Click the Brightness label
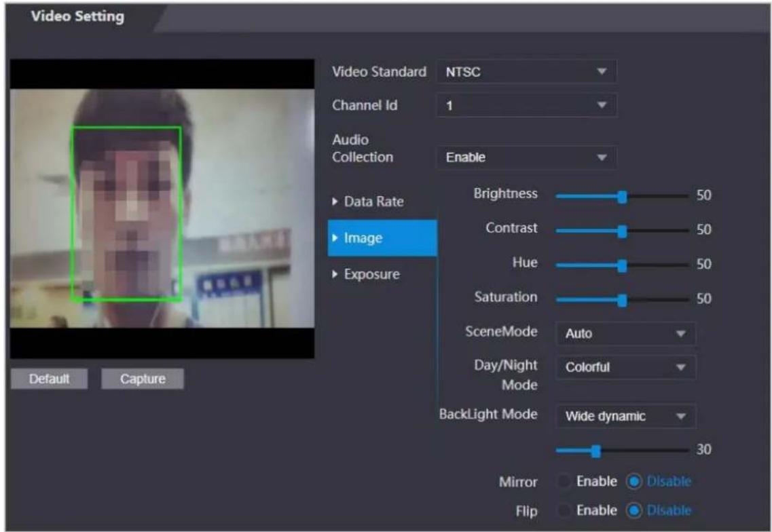The height and width of the screenshot is (532, 772). 506,194
